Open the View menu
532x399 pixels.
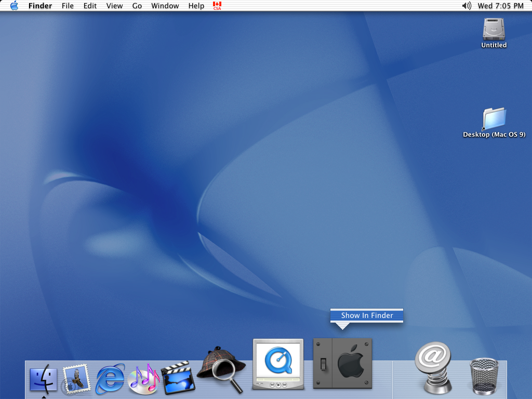click(114, 6)
